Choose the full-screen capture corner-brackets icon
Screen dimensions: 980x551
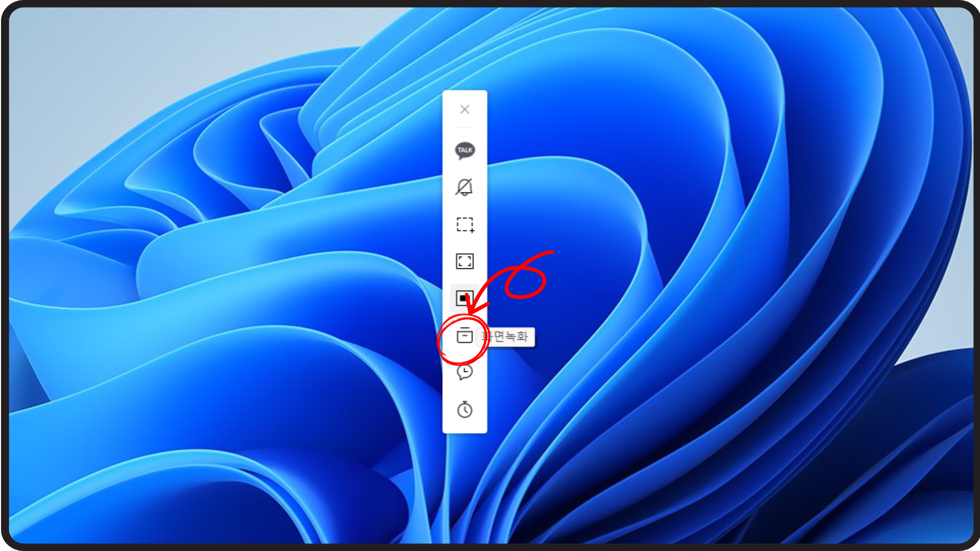coord(464,261)
